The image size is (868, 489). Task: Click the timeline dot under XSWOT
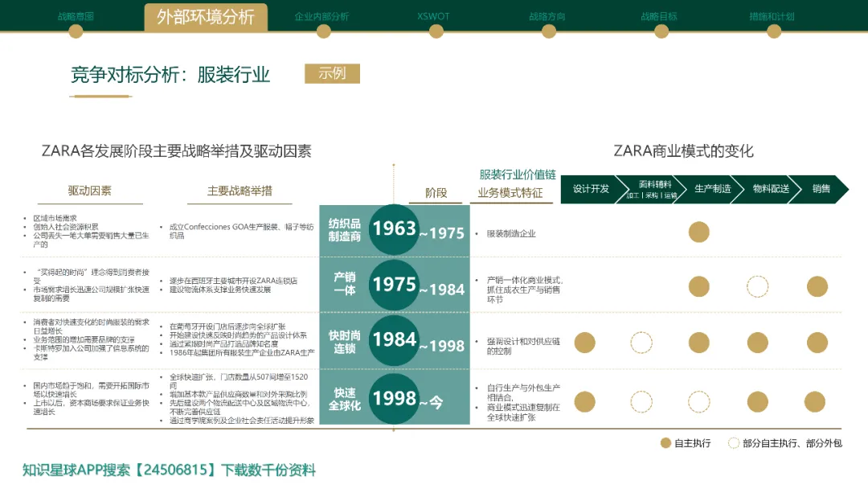tap(436, 31)
